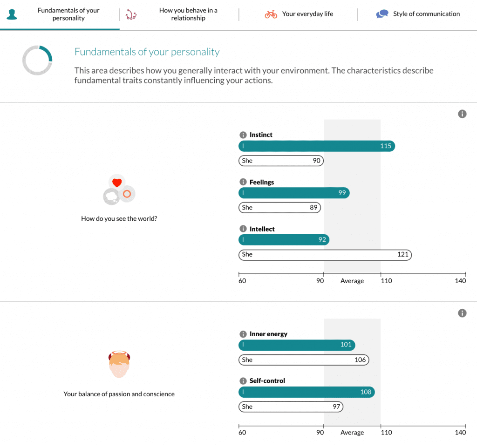Click the 'How do you see the world?' caption
This screenshot has width=477, height=448.
click(x=119, y=218)
